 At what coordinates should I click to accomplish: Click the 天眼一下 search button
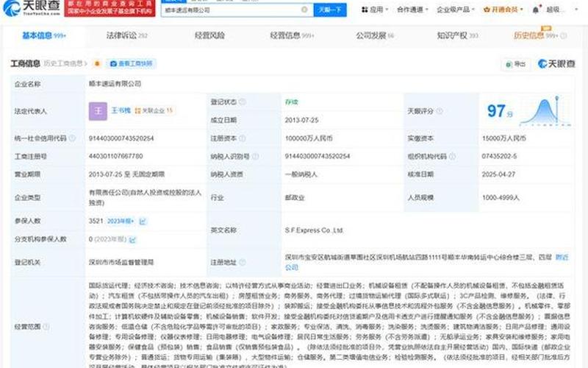pos(329,10)
